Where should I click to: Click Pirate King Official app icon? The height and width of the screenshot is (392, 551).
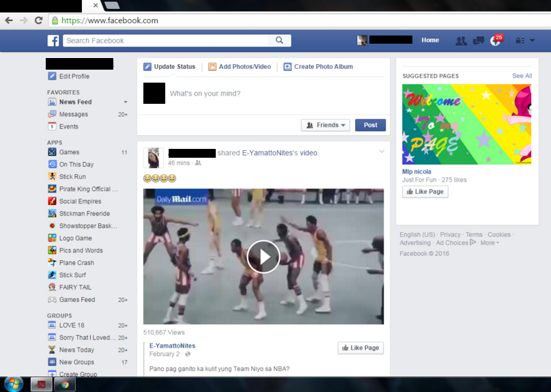pos(52,189)
